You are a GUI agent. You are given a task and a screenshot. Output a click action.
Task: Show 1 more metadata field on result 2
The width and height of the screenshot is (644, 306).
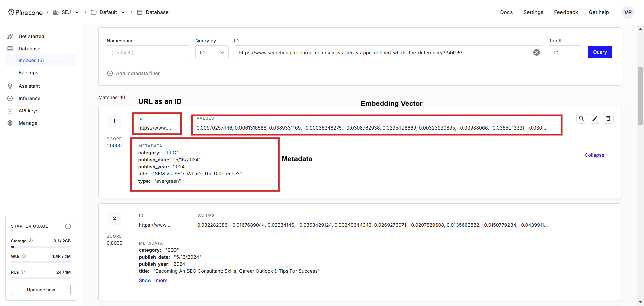(x=153, y=280)
